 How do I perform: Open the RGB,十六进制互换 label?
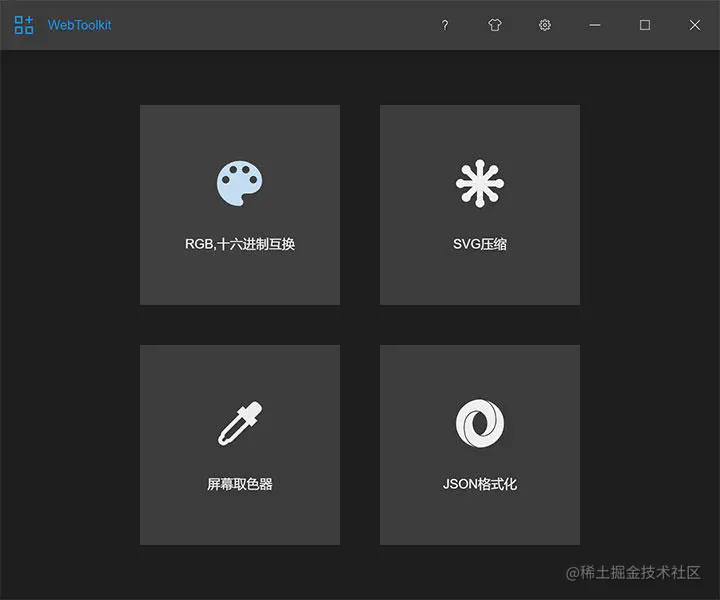[240, 244]
